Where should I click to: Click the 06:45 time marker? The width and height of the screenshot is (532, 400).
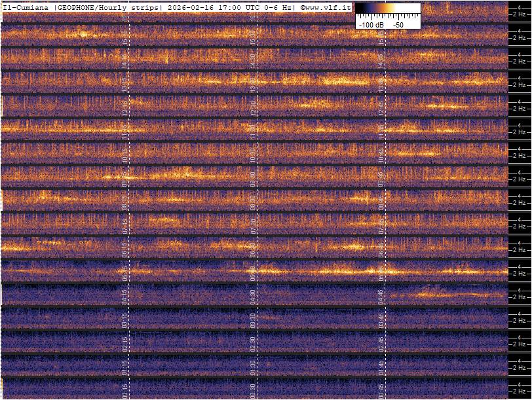381,247
